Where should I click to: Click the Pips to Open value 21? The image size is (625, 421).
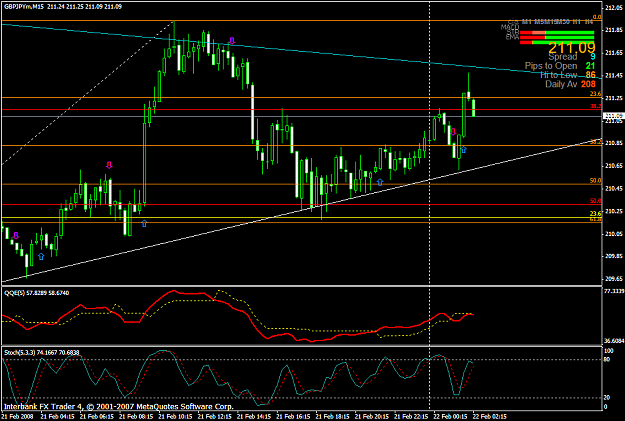click(x=590, y=66)
